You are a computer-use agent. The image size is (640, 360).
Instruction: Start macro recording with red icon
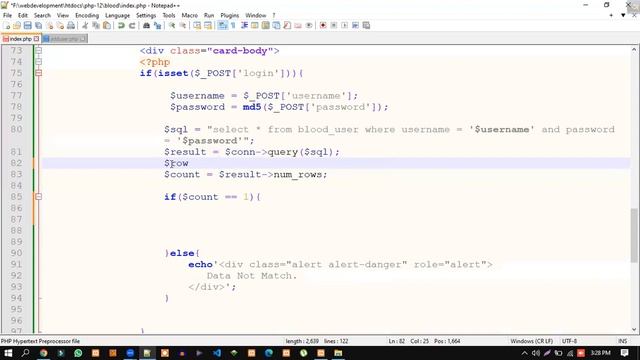tap(323, 26)
